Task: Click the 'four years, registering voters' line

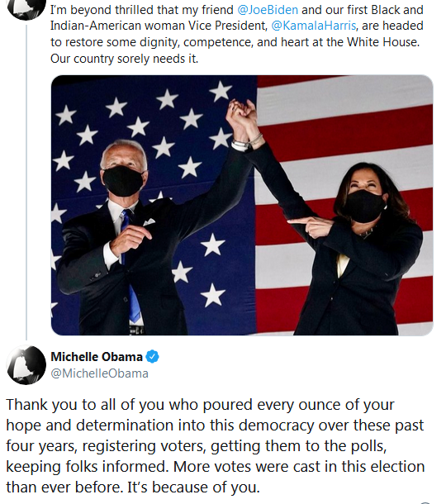Action: (x=197, y=446)
